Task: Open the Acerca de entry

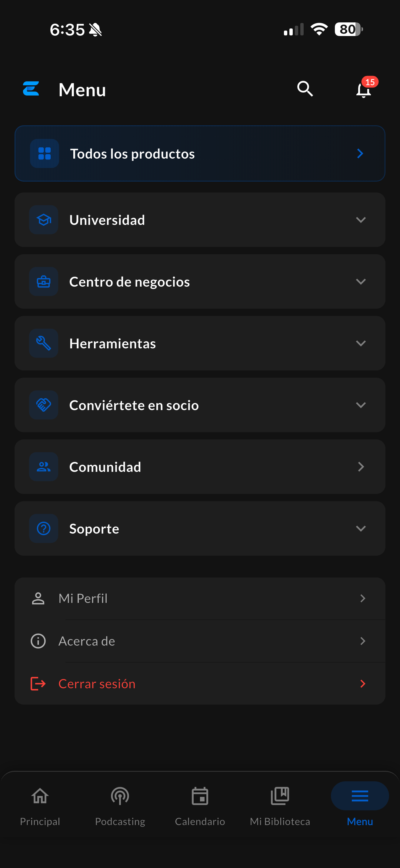Action: 200,641
